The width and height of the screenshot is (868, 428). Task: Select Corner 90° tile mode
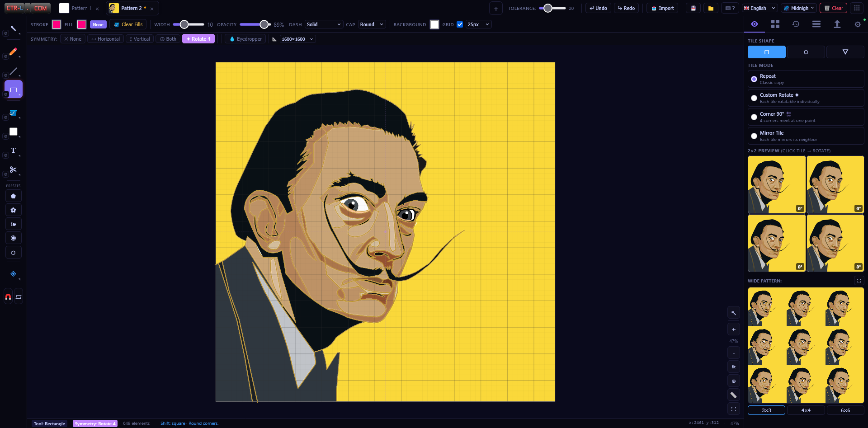tap(806, 117)
